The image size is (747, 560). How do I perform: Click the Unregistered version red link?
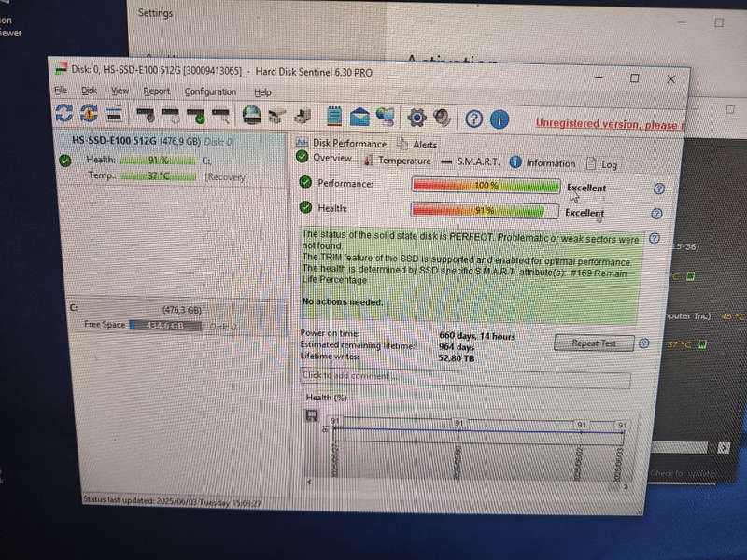610,124
